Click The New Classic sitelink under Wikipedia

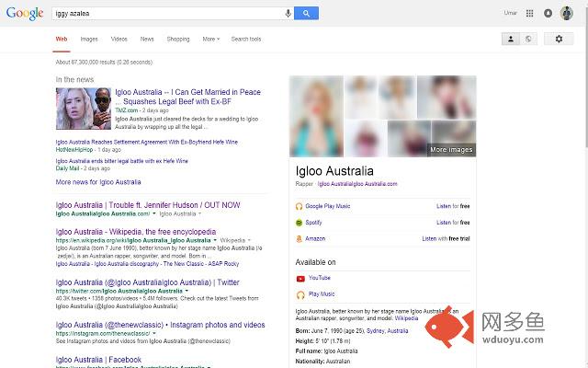click(184, 264)
